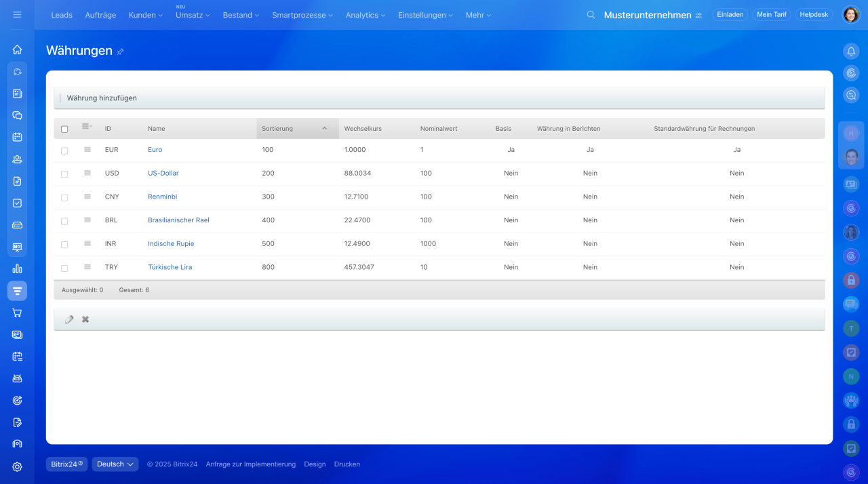
Task: Go to Home in left sidebar
Action: pyautogui.click(x=17, y=49)
